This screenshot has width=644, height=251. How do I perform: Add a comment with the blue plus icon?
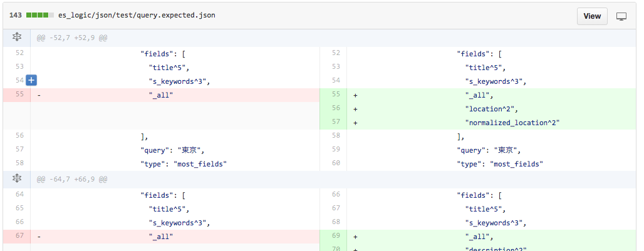click(31, 80)
